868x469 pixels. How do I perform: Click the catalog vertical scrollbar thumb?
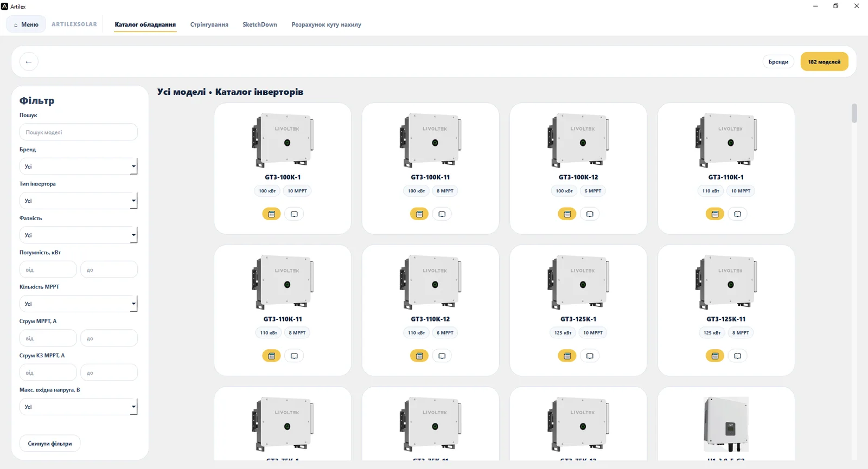[x=854, y=113]
